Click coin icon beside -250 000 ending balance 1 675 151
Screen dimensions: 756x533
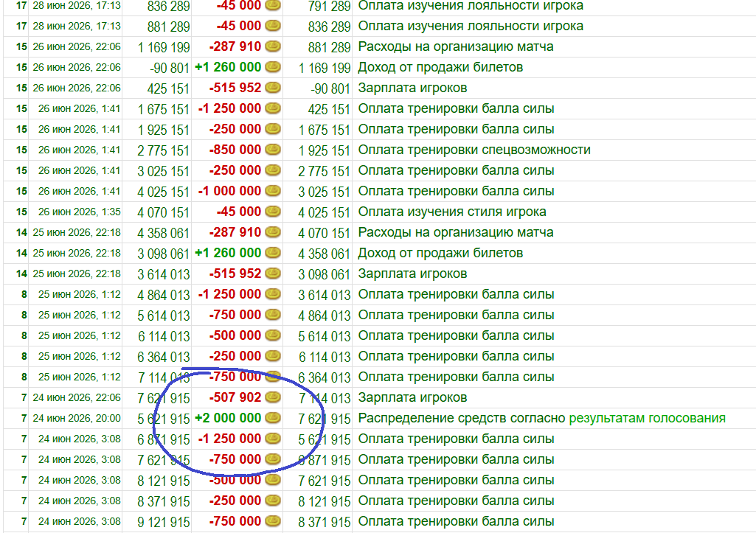click(273, 129)
